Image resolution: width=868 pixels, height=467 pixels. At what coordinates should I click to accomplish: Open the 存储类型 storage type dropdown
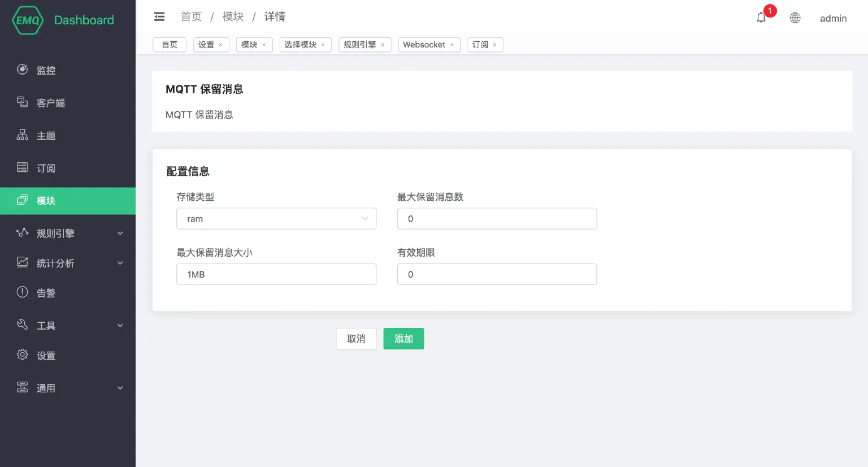[276, 218]
